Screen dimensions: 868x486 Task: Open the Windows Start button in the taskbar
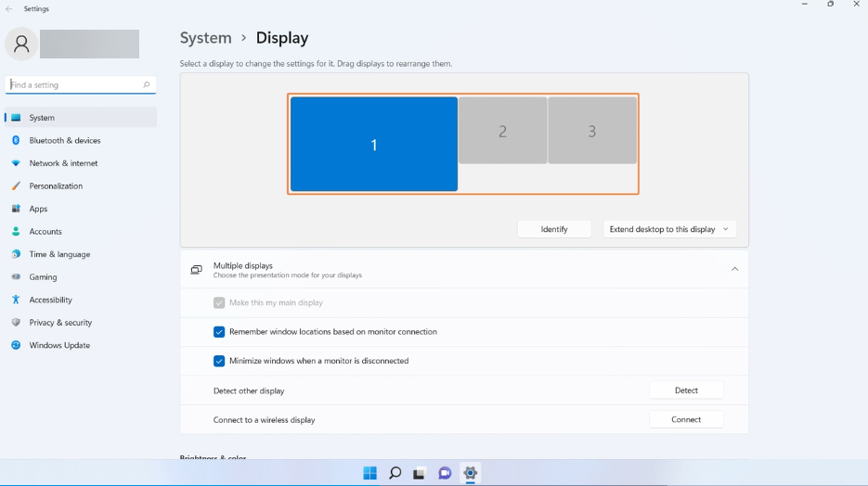coord(369,473)
